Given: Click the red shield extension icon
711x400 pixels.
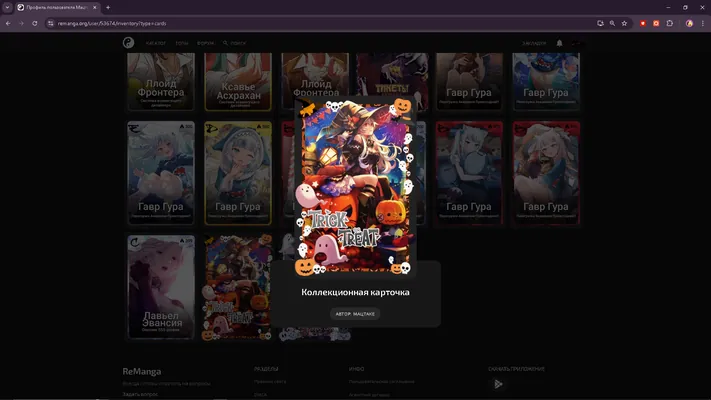Looking at the screenshot, I should click(x=643, y=23).
